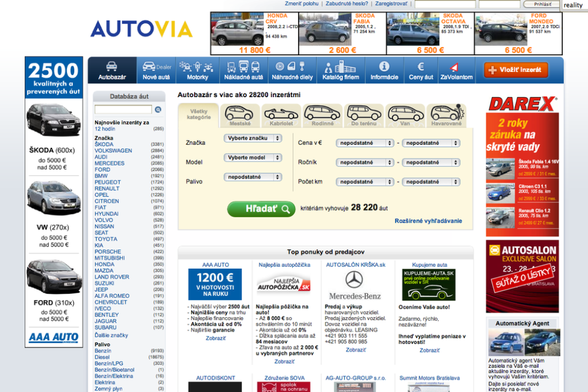Switch to the Všetky kategórie tab

click(198, 114)
